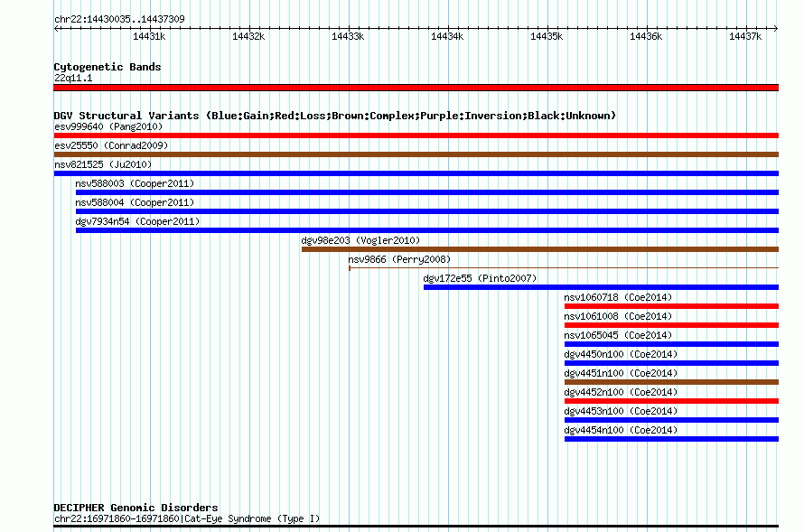This screenshot has height=532, width=804.
Task: Select esv999640 (Pang2010) label
Action: (108, 126)
